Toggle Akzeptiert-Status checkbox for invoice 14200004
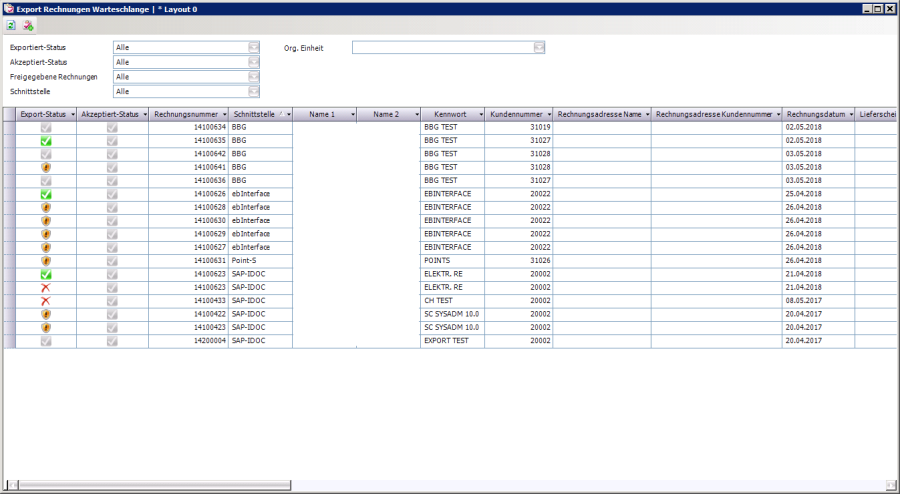Image resolution: width=900 pixels, height=494 pixels. [x=112, y=341]
